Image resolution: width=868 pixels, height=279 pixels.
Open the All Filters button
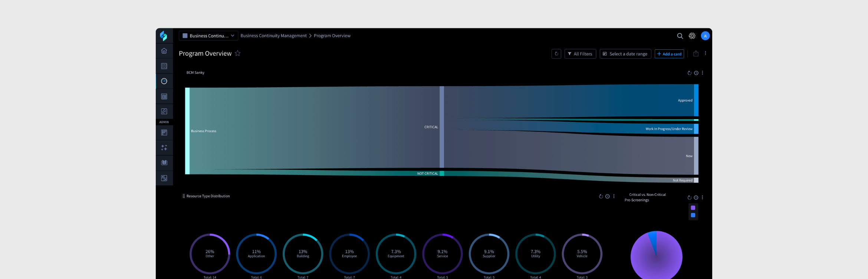click(580, 54)
